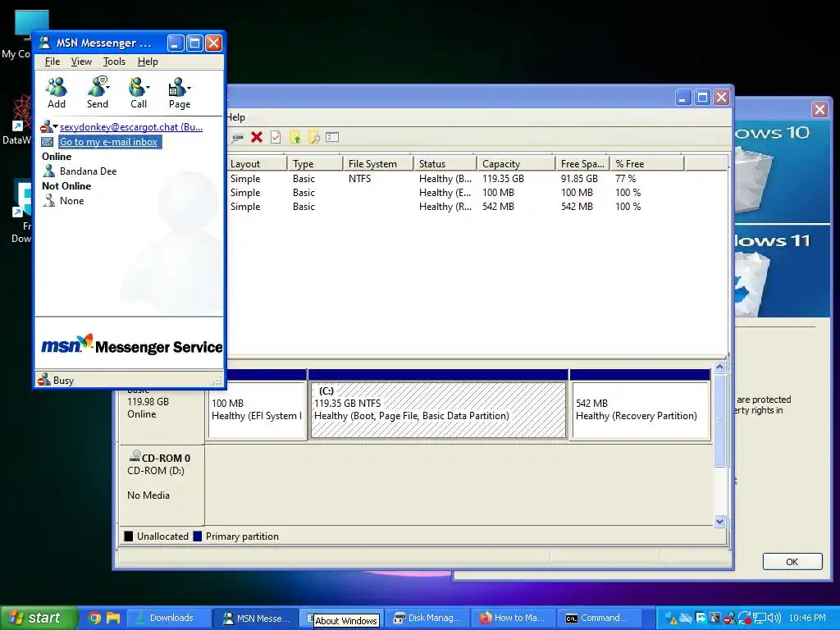
Task: Click the sexydonkey@escargot.chat account link
Action: pyautogui.click(x=131, y=127)
